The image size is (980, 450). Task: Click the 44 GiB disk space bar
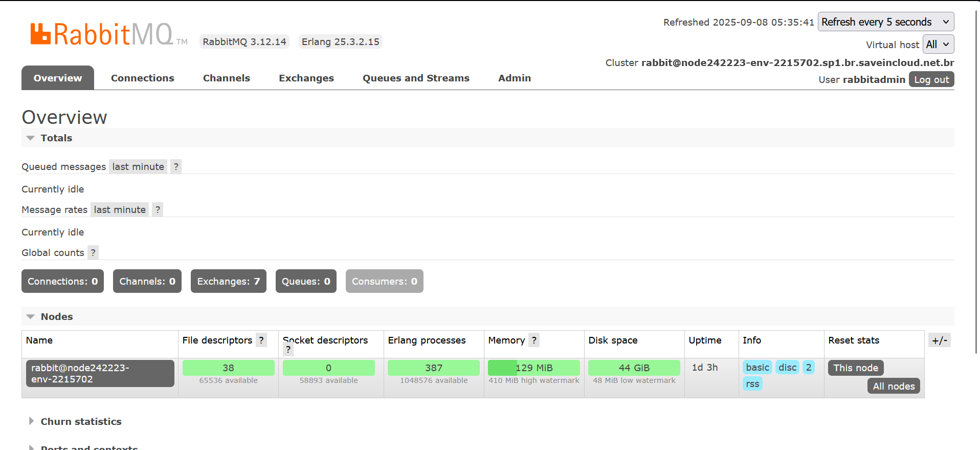[634, 368]
